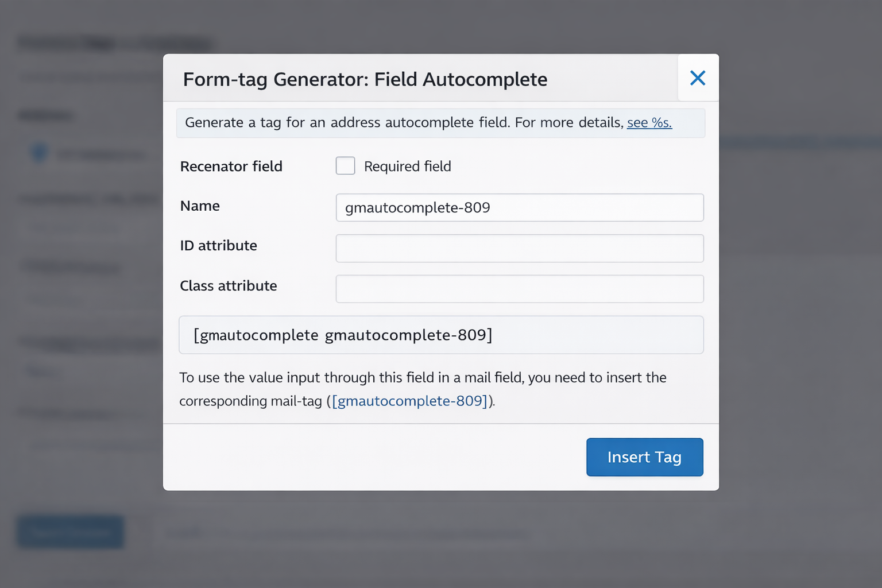Click into the ID attribute input

pos(519,248)
